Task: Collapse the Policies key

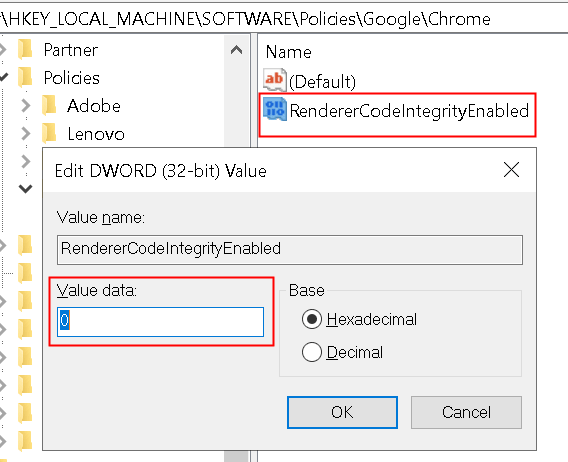Action: pyautogui.click(x=4, y=77)
